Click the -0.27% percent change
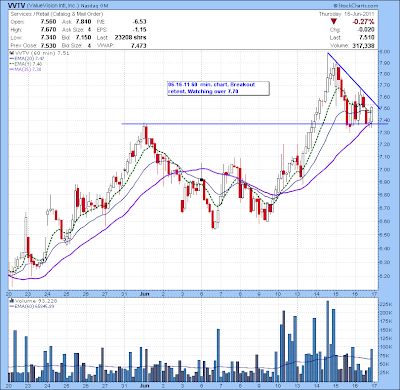Screen dimensions: 400x390 [363, 22]
